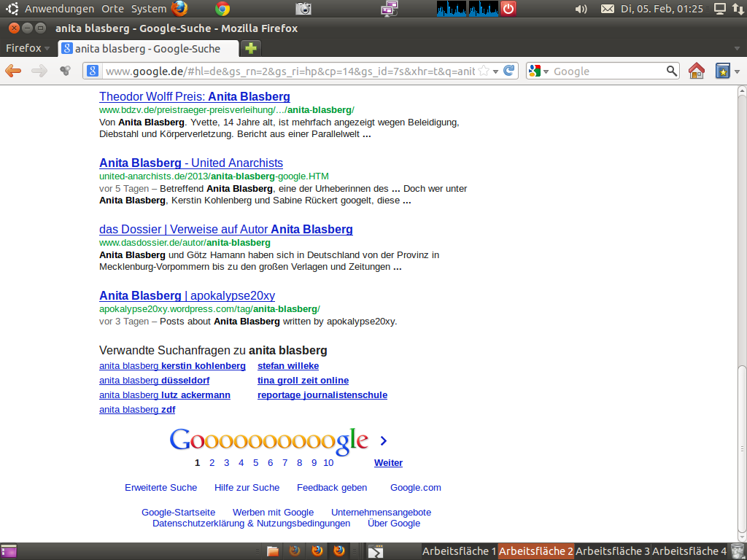Open the System menu

pyautogui.click(x=149, y=9)
